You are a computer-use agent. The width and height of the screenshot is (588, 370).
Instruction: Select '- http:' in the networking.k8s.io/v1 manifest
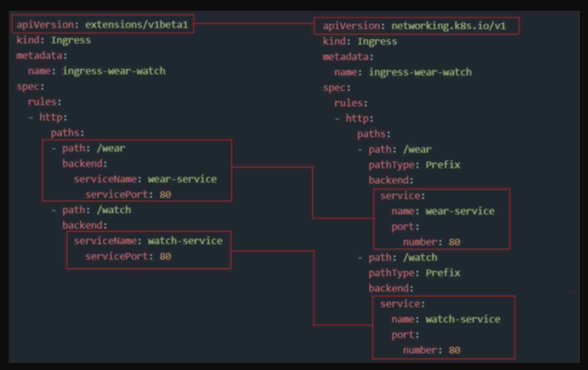(354, 118)
